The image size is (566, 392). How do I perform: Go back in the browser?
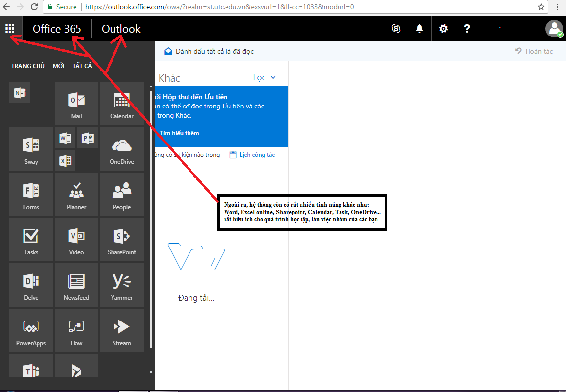tap(6, 7)
